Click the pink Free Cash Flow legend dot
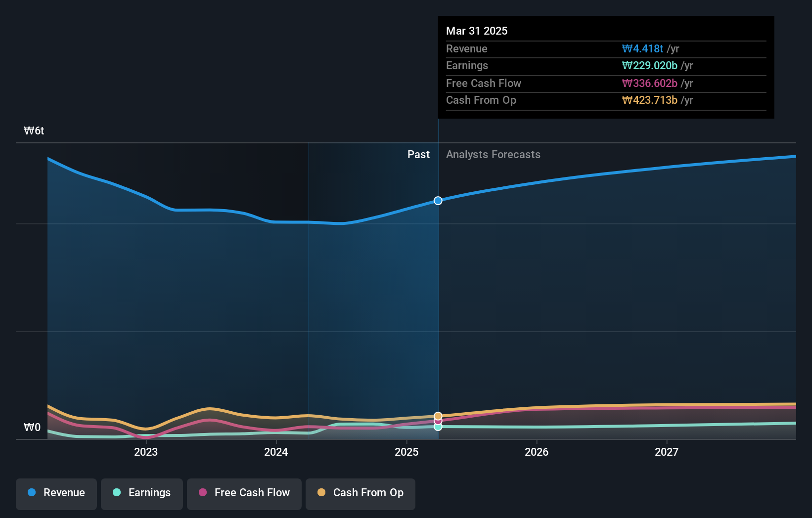Viewport: 812px width, 518px height. point(203,493)
